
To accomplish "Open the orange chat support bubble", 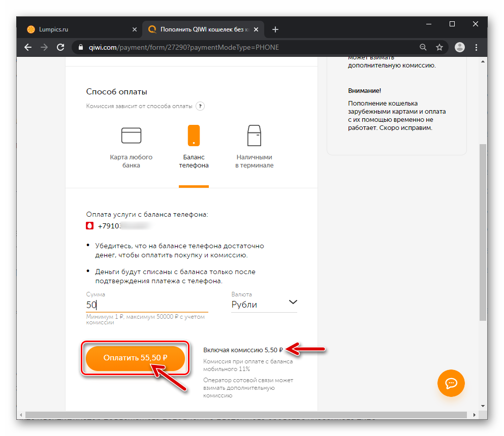I will [x=451, y=383].
